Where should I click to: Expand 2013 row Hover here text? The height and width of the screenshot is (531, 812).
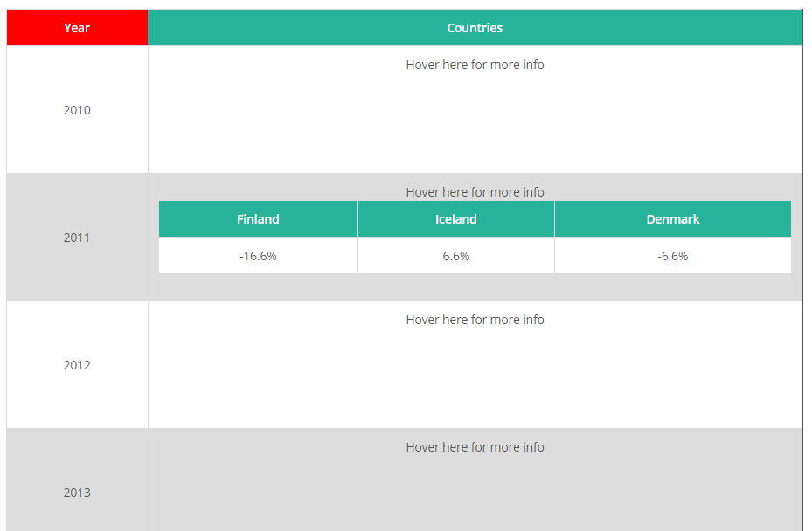pos(475,447)
